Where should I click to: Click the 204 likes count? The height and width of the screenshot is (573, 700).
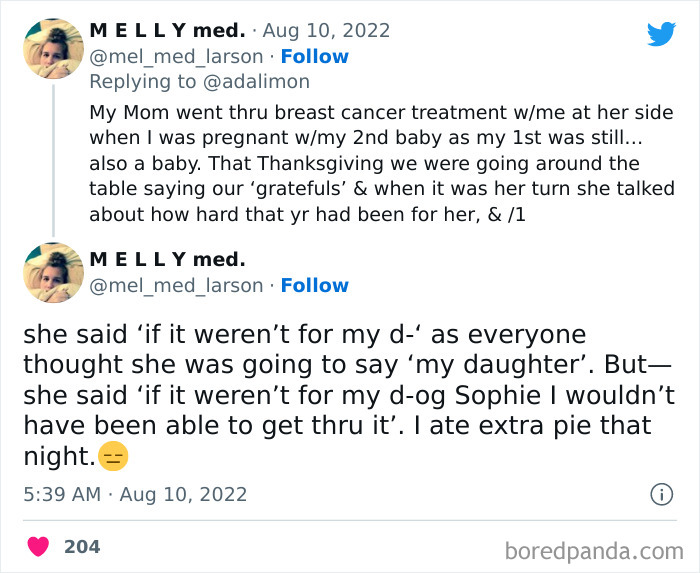point(82,547)
